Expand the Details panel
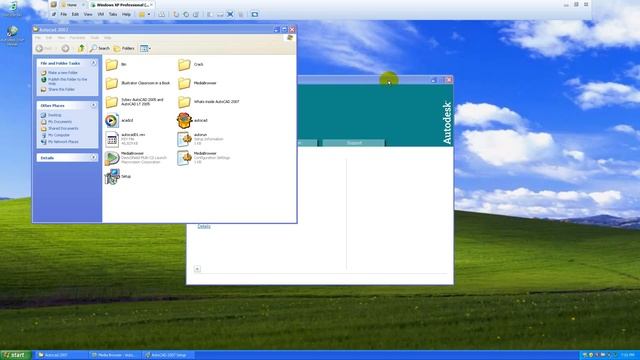Viewport: 640px width, 360px height. pos(93,158)
